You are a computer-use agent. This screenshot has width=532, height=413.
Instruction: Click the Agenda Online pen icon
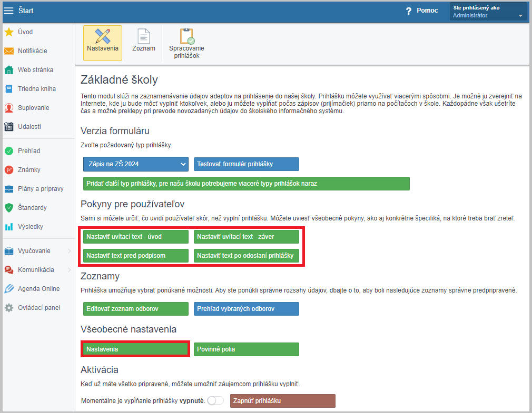click(x=9, y=289)
